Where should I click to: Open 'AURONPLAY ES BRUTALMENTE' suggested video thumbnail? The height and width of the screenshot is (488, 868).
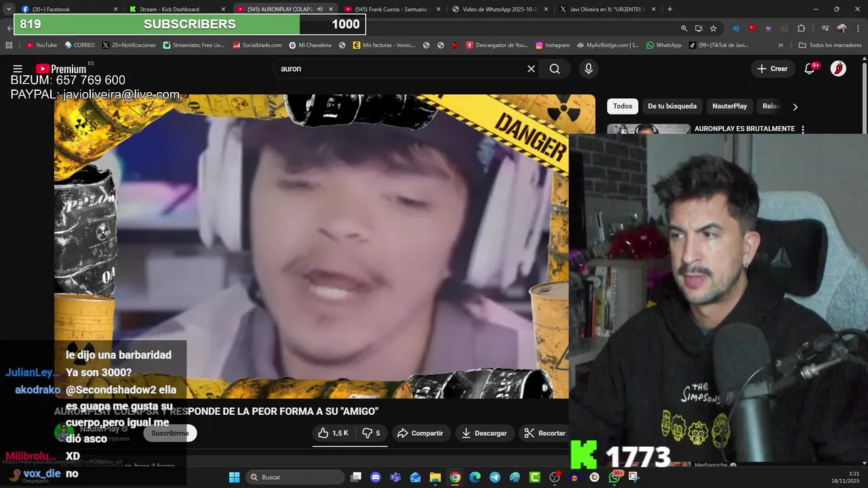coord(648,129)
